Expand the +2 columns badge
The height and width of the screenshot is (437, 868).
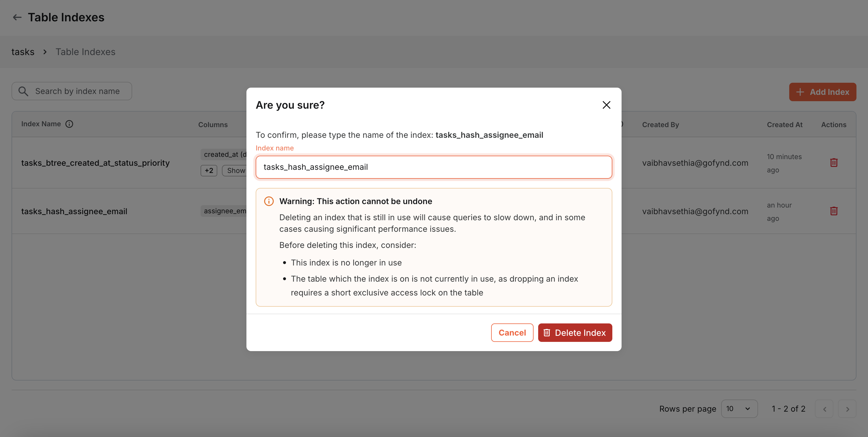pyautogui.click(x=209, y=170)
